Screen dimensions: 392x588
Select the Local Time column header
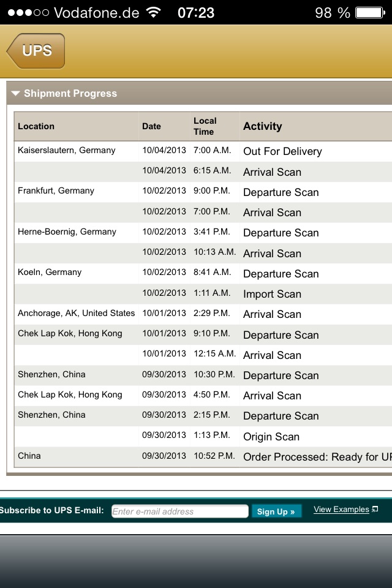(x=205, y=126)
